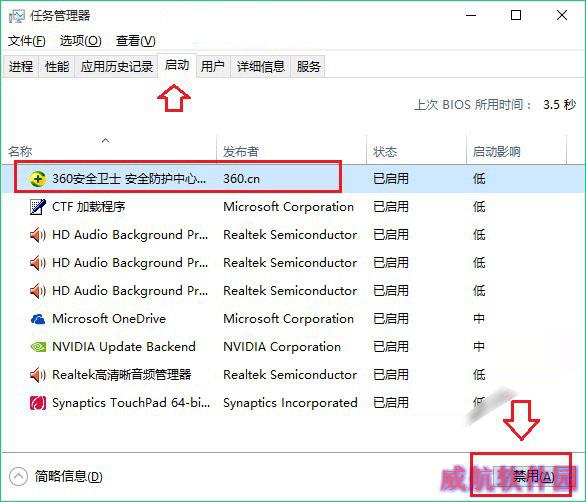Click the 低 impact of CTF 加载程序
Viewport: 586px width, 502px height.
pos(479,207)
